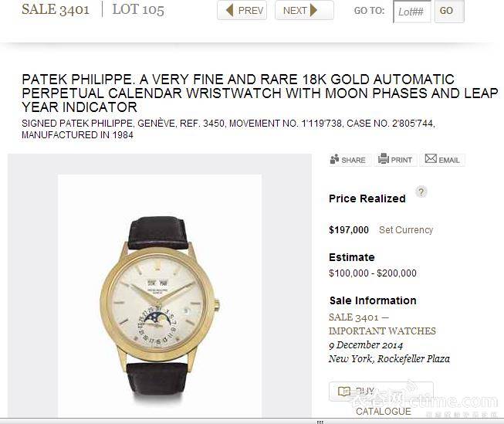This screenshot has height=424, width=504.
Task: Click the EMAIL label
Action: 449,160
